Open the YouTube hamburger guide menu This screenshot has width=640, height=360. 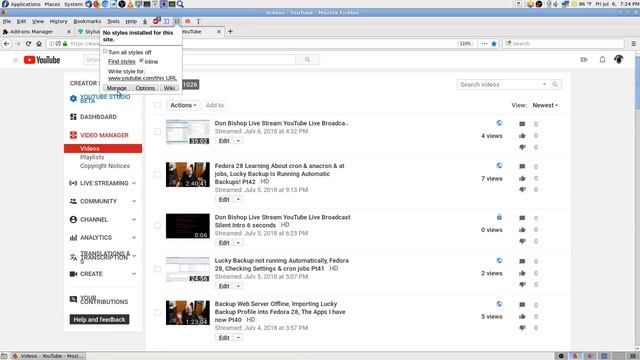coord(15,60)
